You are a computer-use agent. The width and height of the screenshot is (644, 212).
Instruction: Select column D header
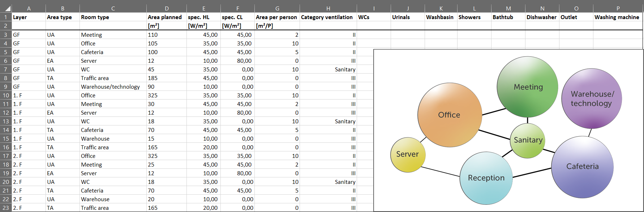tap(166, 8)
